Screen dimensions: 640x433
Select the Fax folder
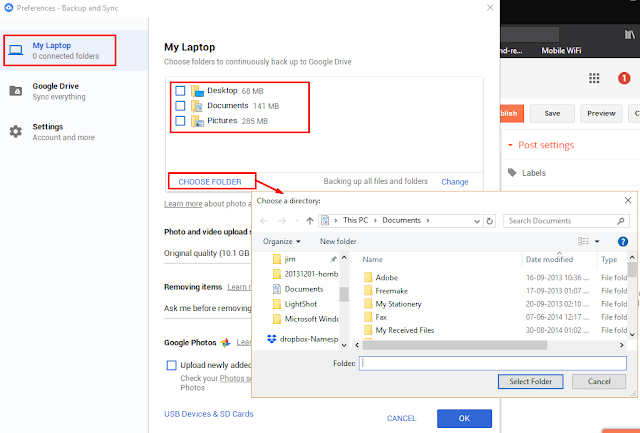pyautogui.click(x=375, y=317)
